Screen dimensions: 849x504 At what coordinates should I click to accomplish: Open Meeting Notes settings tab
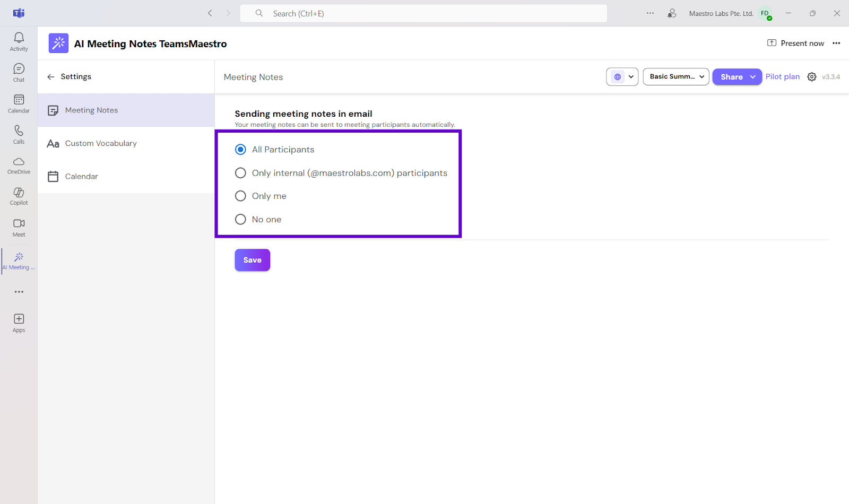(126, 110)
